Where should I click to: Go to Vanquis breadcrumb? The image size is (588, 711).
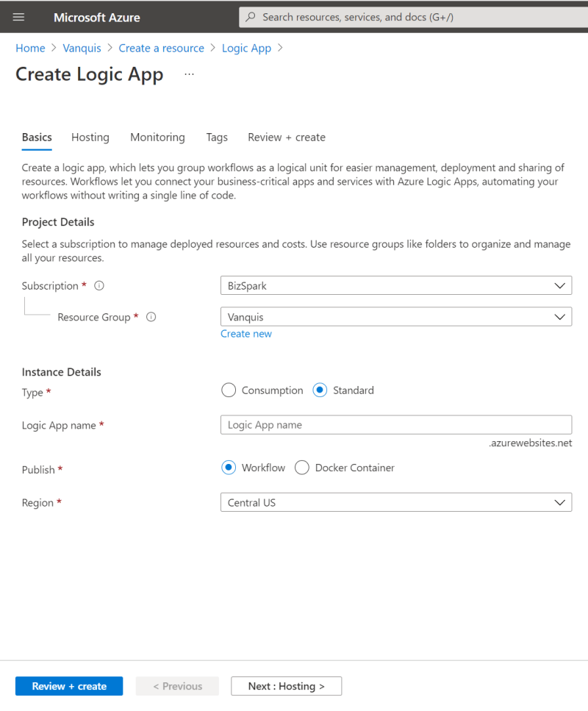point(82,48)
